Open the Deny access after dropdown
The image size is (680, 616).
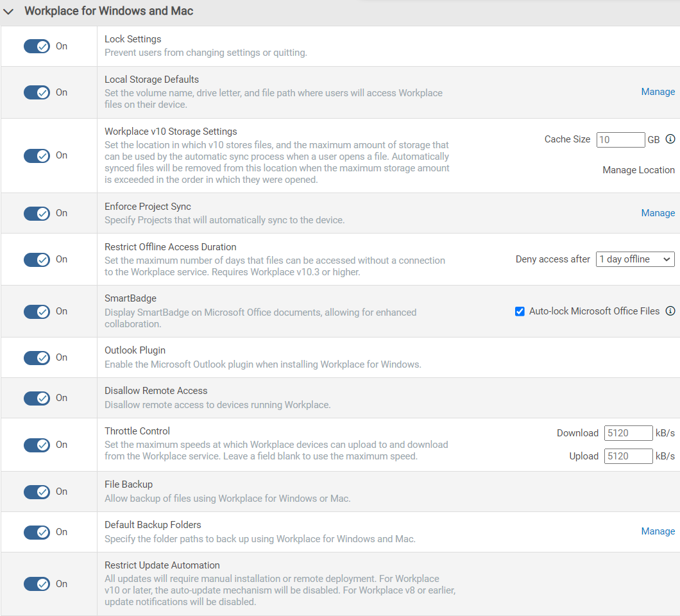[635, 259]
